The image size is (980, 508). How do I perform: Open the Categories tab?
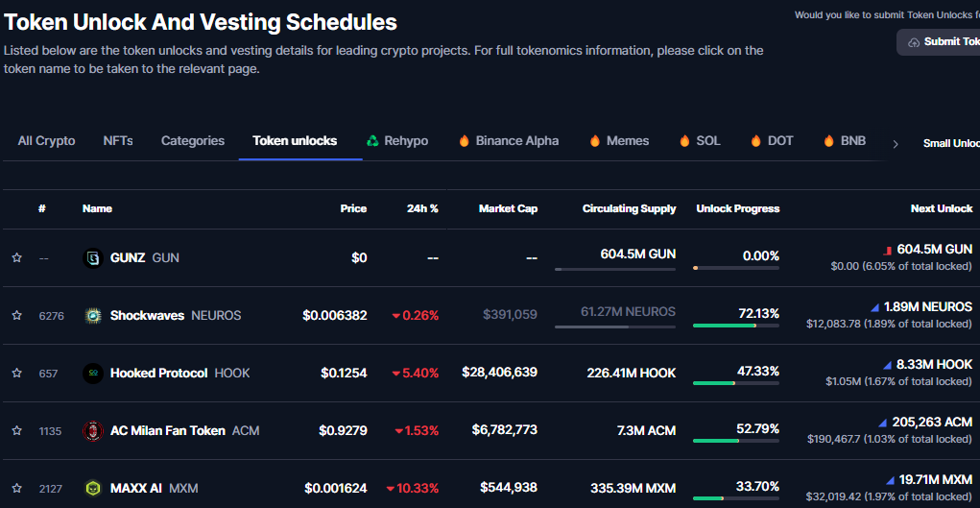coord(193,141)
